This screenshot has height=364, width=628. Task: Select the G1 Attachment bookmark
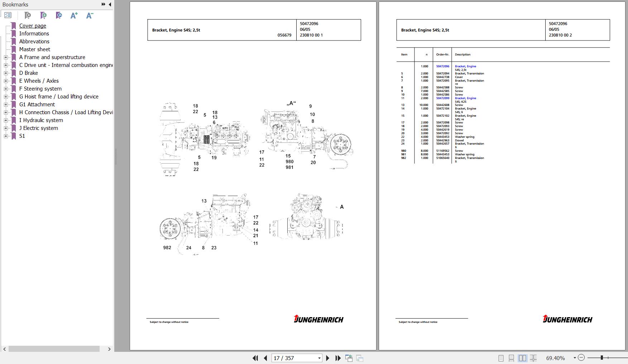pos(37,105)
